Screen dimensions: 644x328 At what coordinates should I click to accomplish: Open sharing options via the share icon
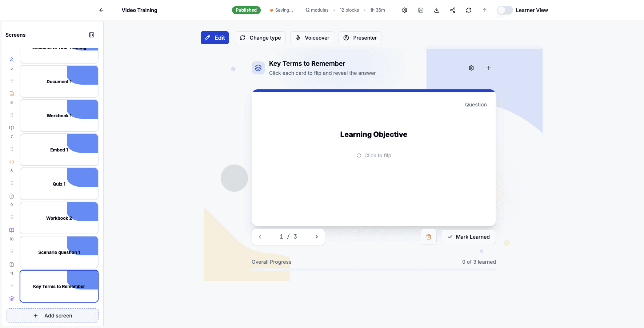452,10
